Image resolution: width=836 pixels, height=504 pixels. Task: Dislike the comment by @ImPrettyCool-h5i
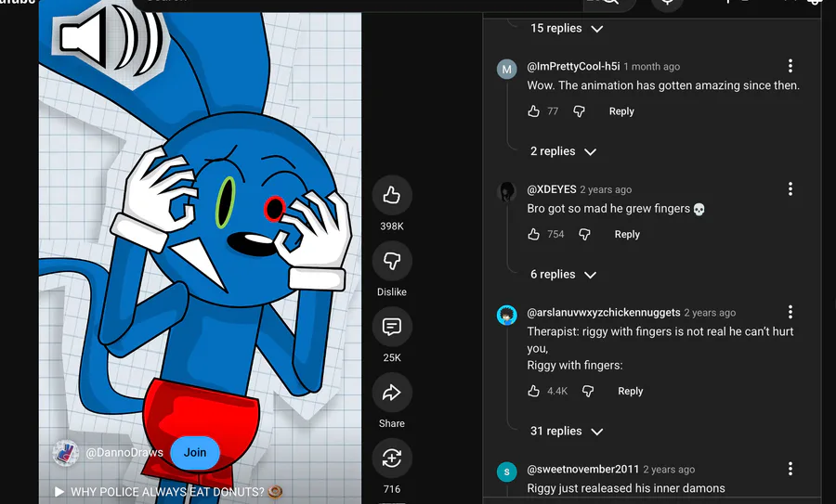click(579, 111)
